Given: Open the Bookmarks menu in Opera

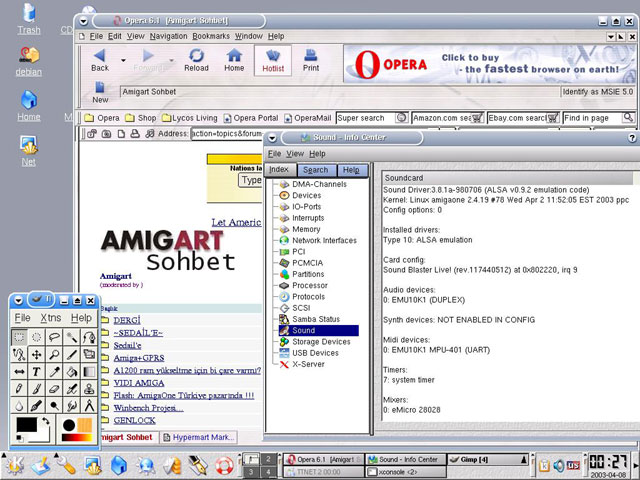Looking at the screenshot, I should [x=210, y=36].
